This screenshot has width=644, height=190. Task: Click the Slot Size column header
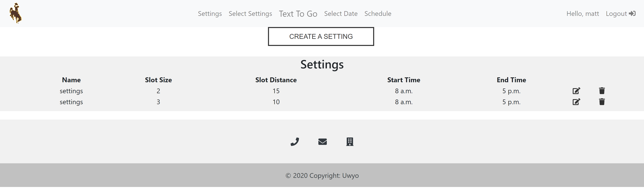[158, 80]
